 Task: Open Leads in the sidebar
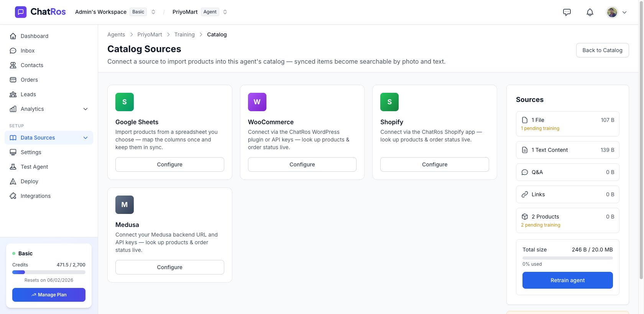(49, 94)
